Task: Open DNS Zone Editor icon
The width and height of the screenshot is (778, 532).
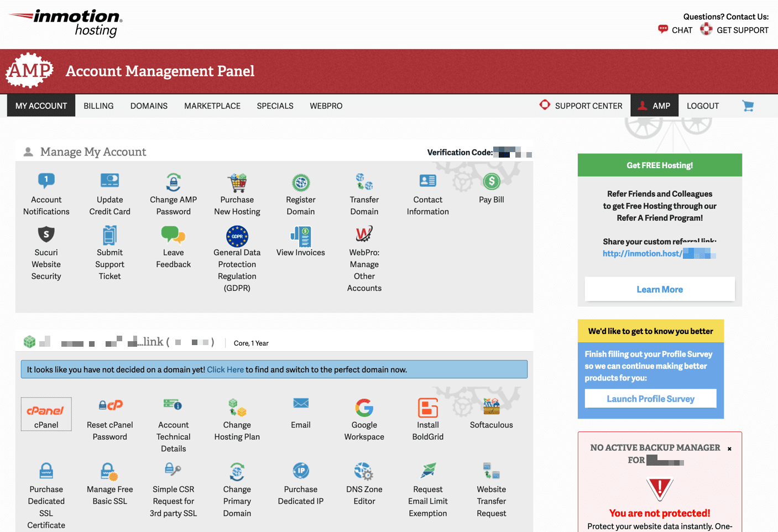Action: tap(364, 471)
